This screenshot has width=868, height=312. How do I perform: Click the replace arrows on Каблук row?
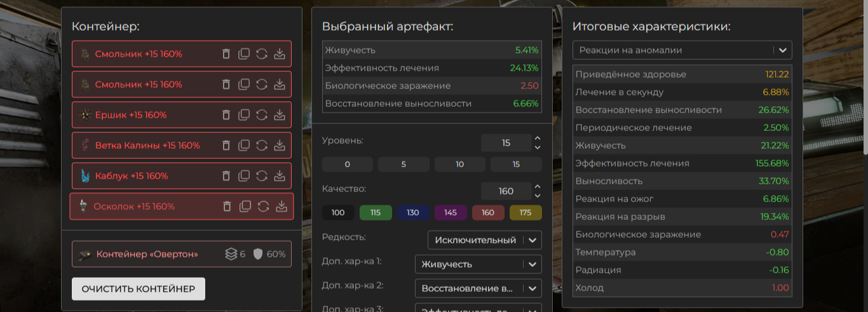262,176
